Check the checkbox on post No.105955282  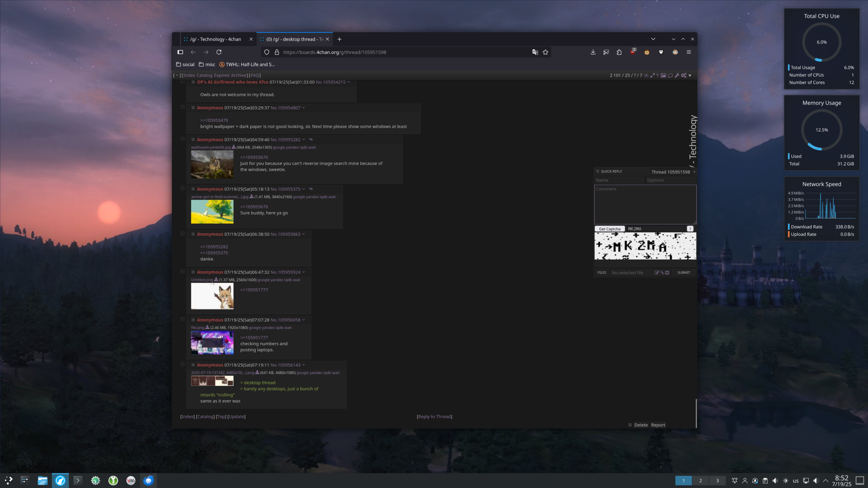point(193,140)
